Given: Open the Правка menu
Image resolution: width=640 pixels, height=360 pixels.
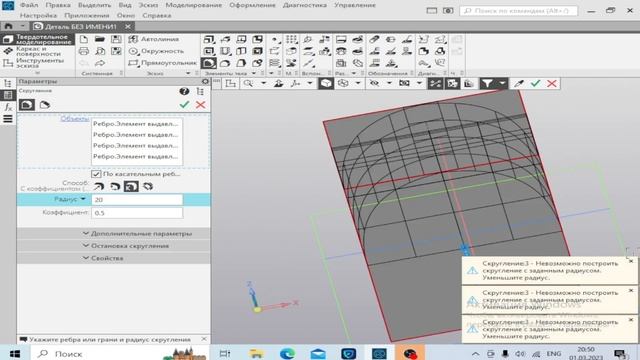Looking at the screenshot, I should 58,5.
